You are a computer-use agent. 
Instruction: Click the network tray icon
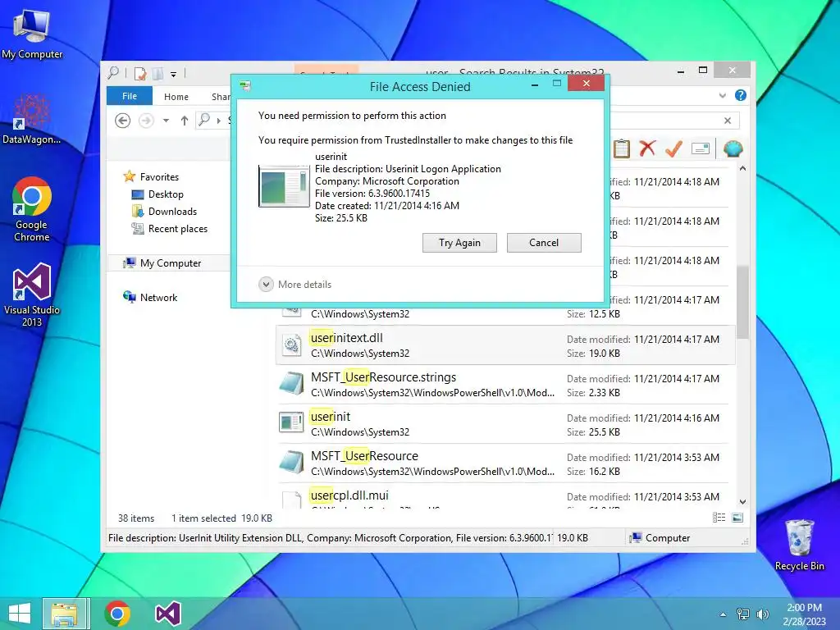coord(743,614)
